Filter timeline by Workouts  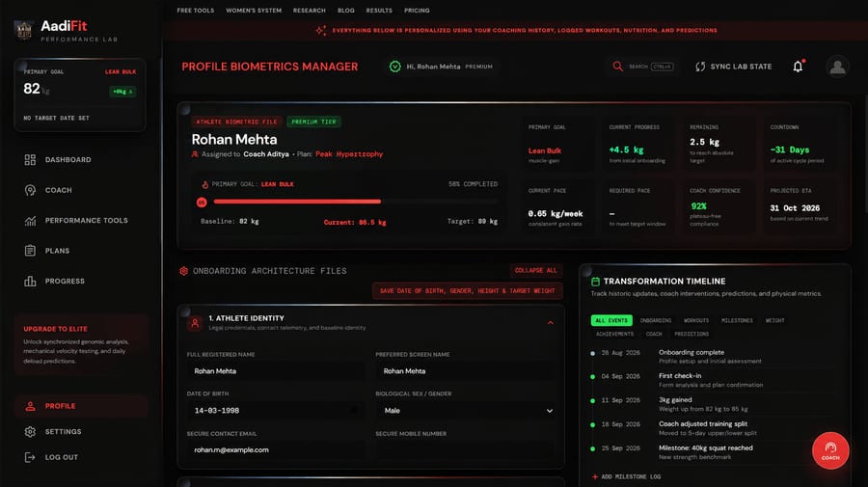[x=695, y=320]
